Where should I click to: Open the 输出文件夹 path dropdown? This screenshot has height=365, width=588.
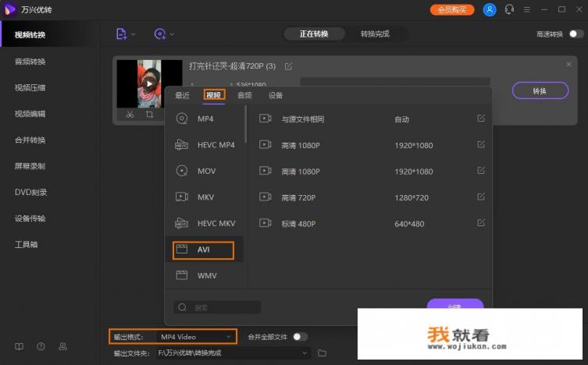[x=233, y=353]
